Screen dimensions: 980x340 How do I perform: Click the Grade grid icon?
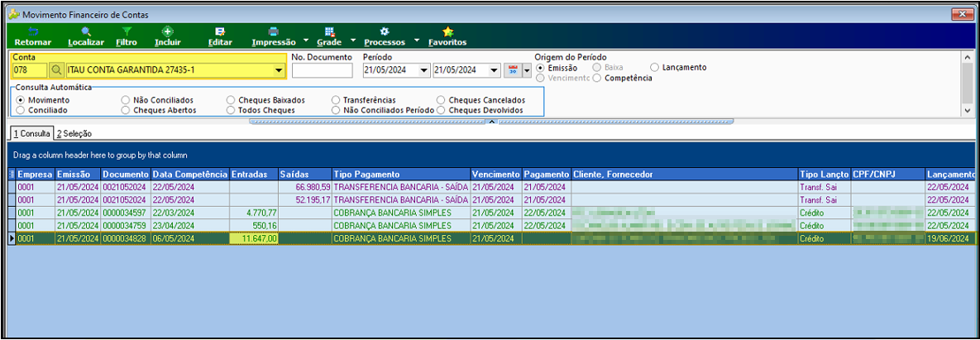point(330,31)
